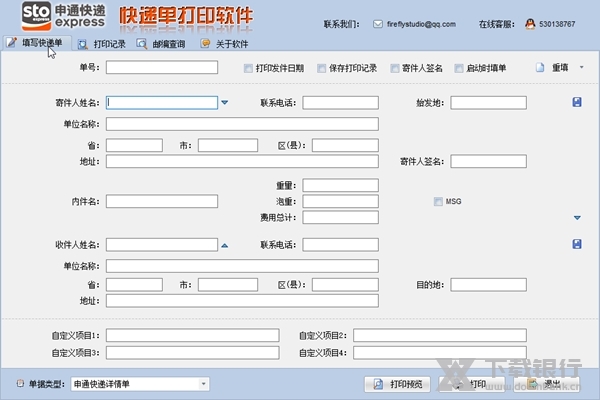Save sender info with the floppy icon

pos(577,102)
